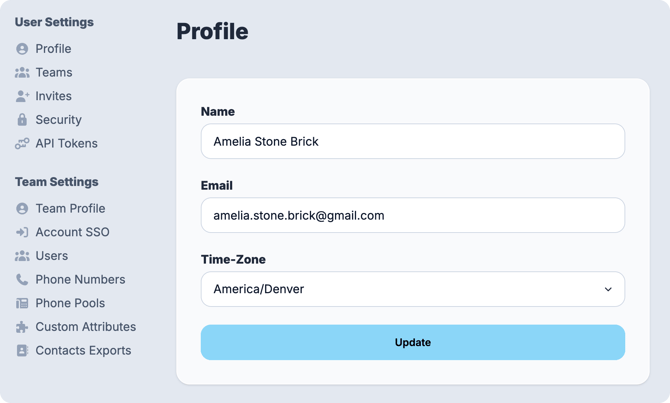Click the Phone Numbers handset icon
670x403 pixels.
click(22, 280)
